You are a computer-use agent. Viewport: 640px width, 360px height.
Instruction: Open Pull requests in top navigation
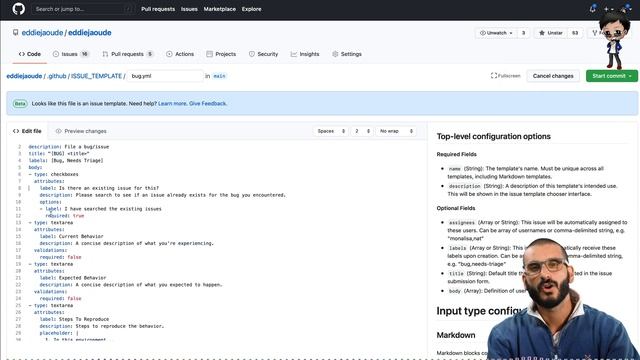pos(158,9)
